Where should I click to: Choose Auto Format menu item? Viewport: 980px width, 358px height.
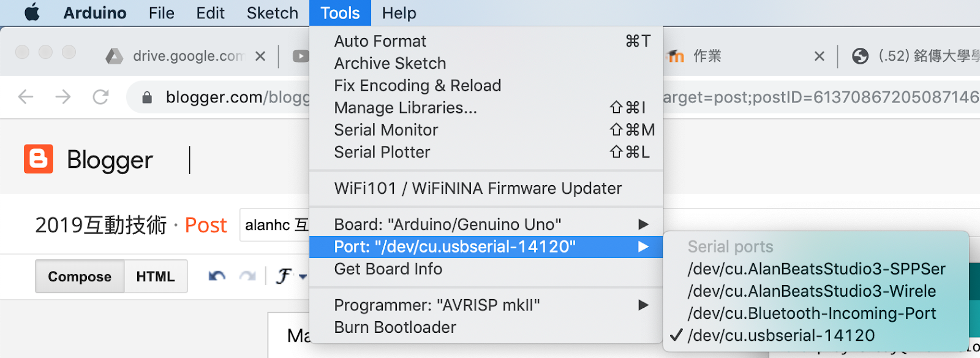[x=380, y=41]
